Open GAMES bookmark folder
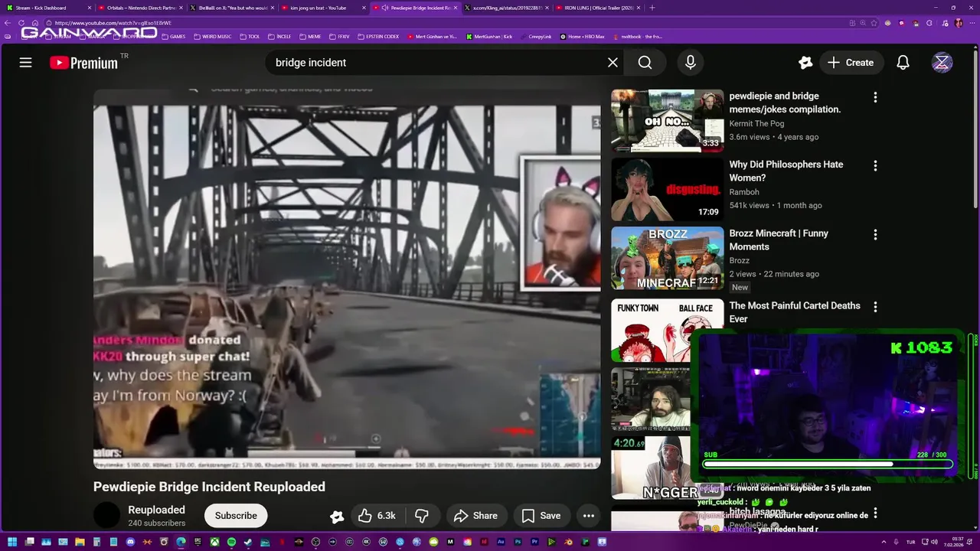The image size is (980, 551). pos(173,37)
